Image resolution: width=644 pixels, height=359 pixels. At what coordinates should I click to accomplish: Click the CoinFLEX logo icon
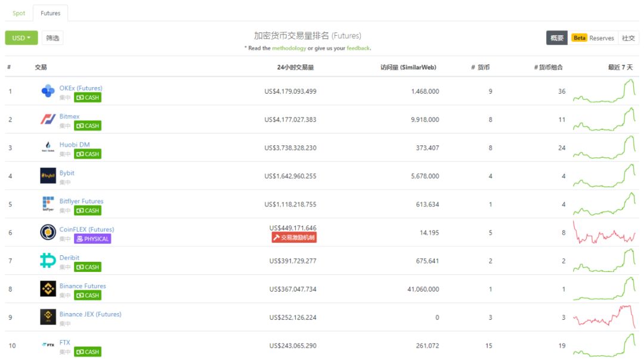coord(48,233)
